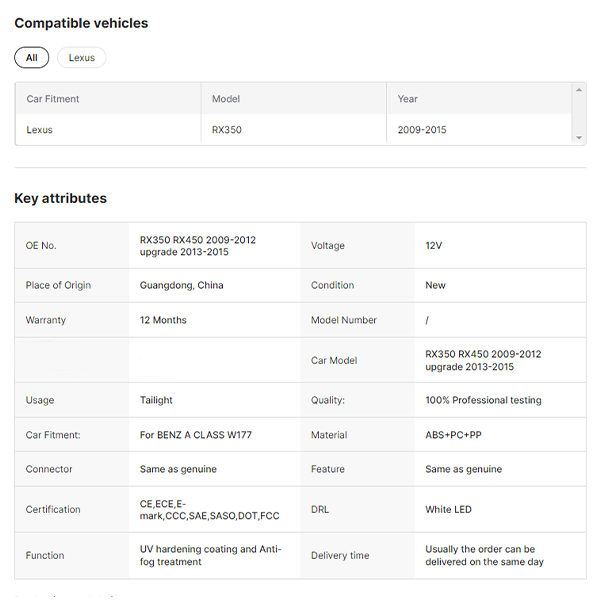This screenshot has width=600, height=600.
Task: Click the Delivery time attribute value
Action: coord(485,555)
